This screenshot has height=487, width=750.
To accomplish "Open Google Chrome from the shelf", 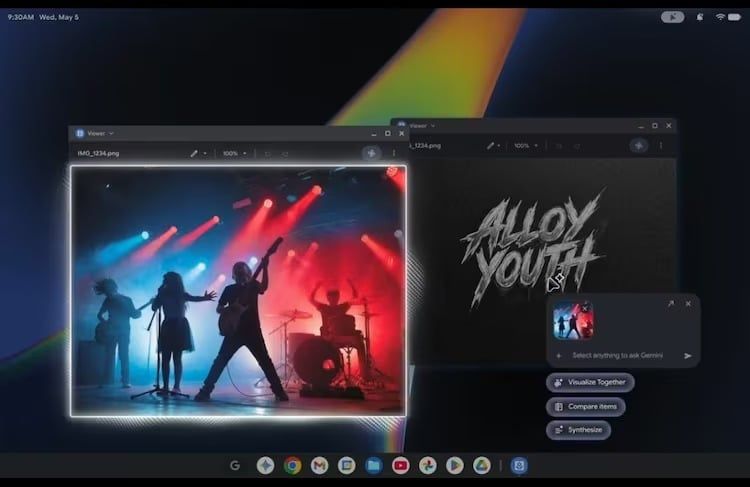I will (293, 465).
